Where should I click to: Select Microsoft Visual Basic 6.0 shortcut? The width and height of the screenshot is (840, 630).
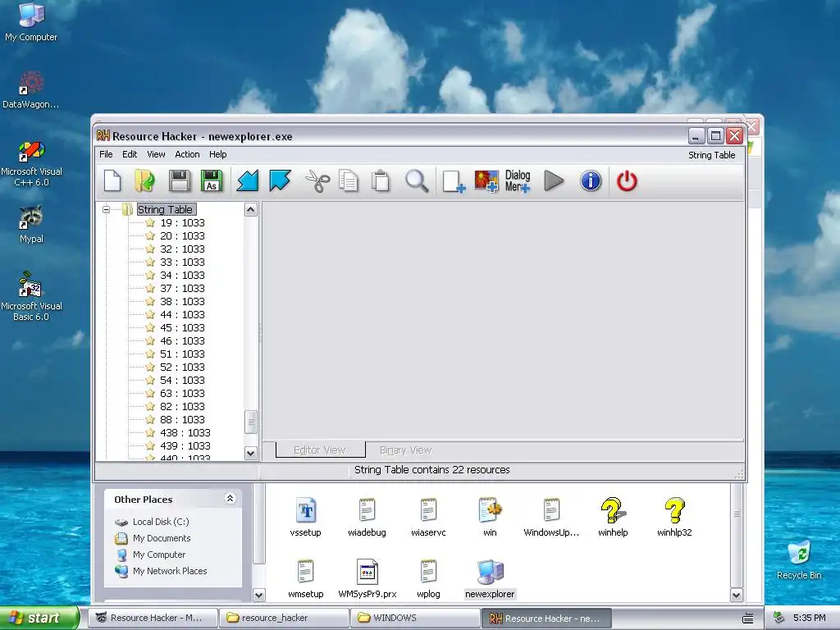[x=31, y=295]
